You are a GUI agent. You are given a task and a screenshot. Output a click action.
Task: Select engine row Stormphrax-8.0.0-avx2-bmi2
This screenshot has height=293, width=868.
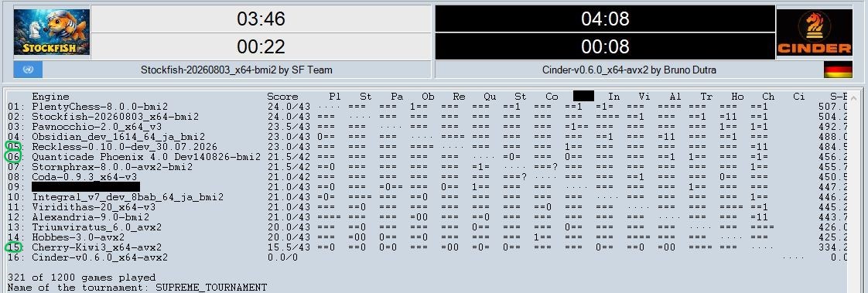(426, 167)
